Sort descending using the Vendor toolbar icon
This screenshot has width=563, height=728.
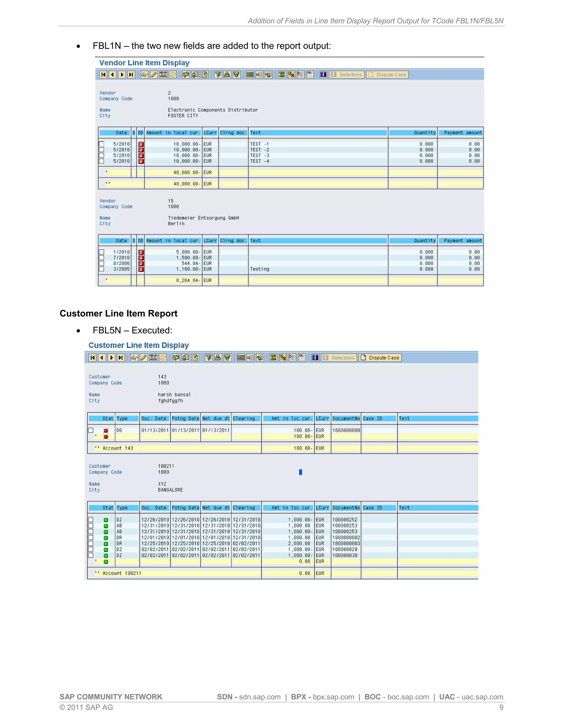(236, 75)
